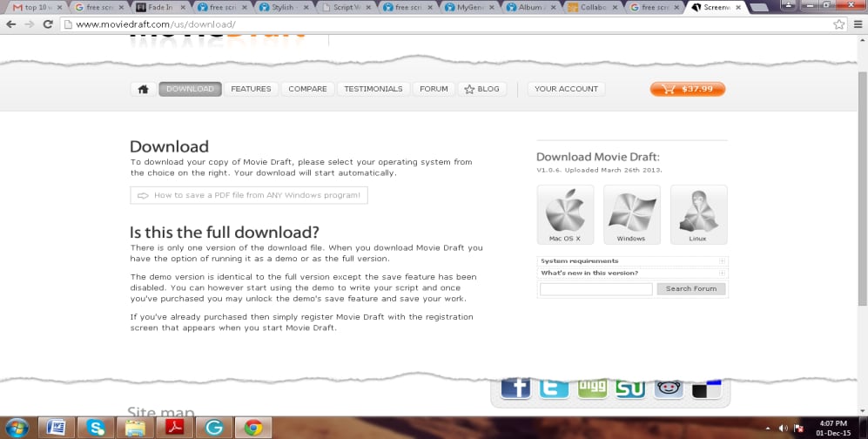Click the page vertical scrollbar thumb
868x439 pixels.
point(862,188)
